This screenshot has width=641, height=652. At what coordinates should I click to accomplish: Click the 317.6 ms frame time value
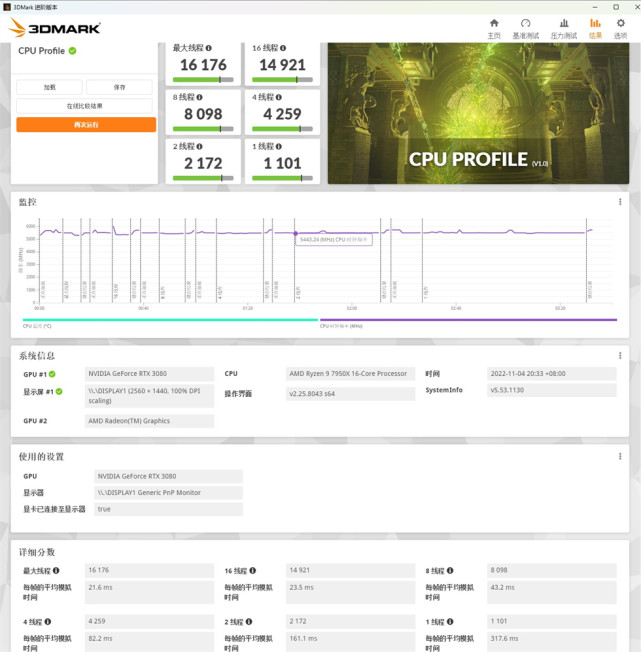(x=552, y=642)
